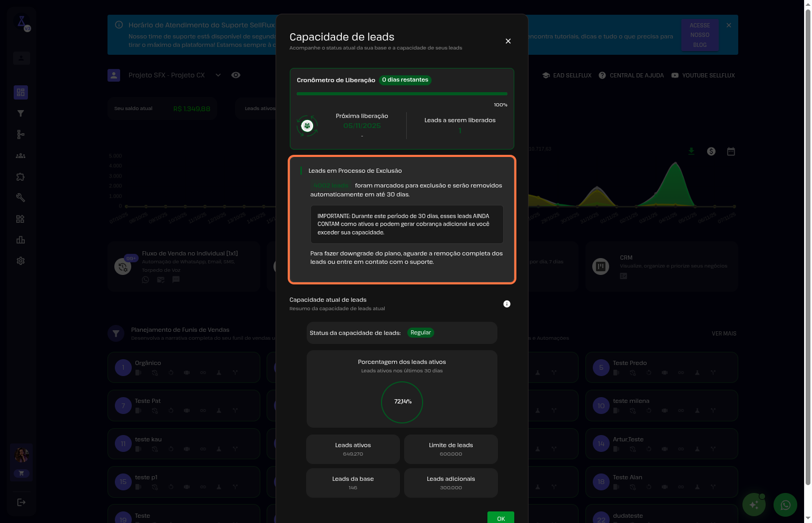Close the Capacidade de leads dialog
The width and height of the screenshot is (812, 523).
pos(508,41)
